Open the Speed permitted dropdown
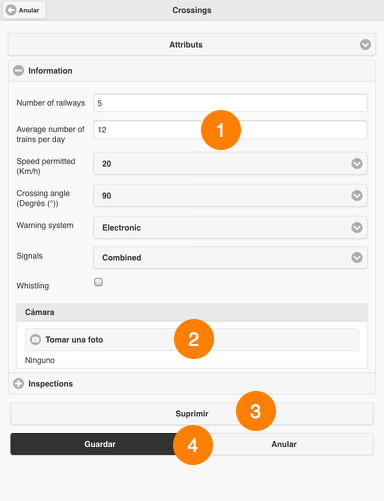The image size is (384, 501). [x=230, y=164]
